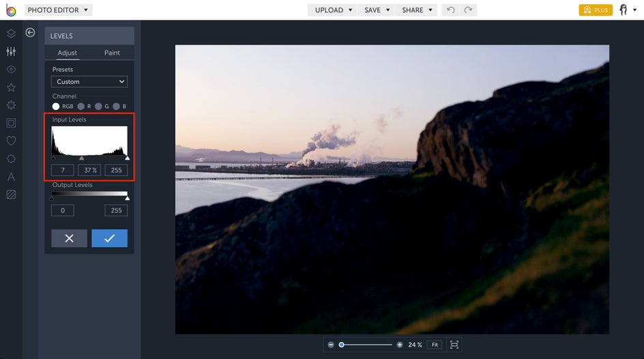This screenshot has height=359, width=644.
Task: Click the Plus upgrade button
Action: pyautogui.click(x=596, y=10)
